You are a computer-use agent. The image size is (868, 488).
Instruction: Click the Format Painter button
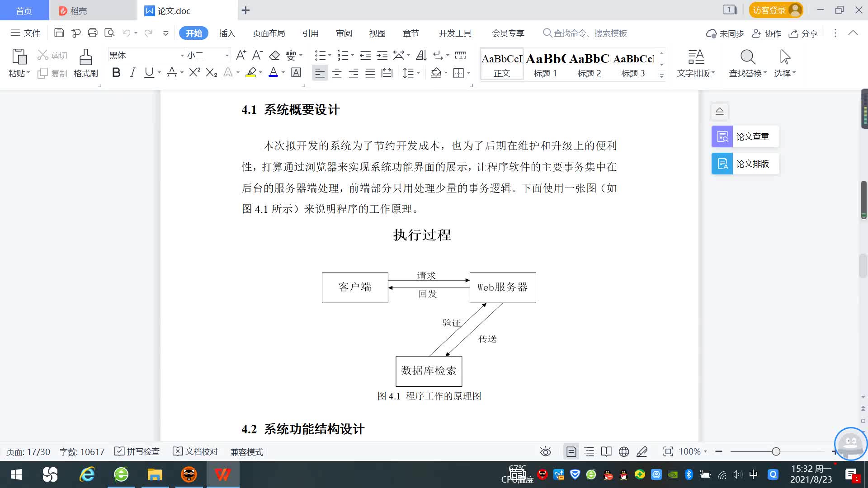[85, 63]
